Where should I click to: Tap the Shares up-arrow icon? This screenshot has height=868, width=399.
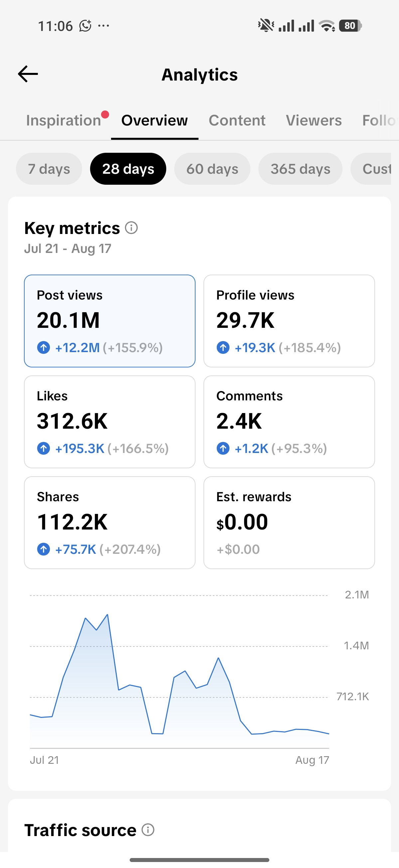(x=44, y=549)
